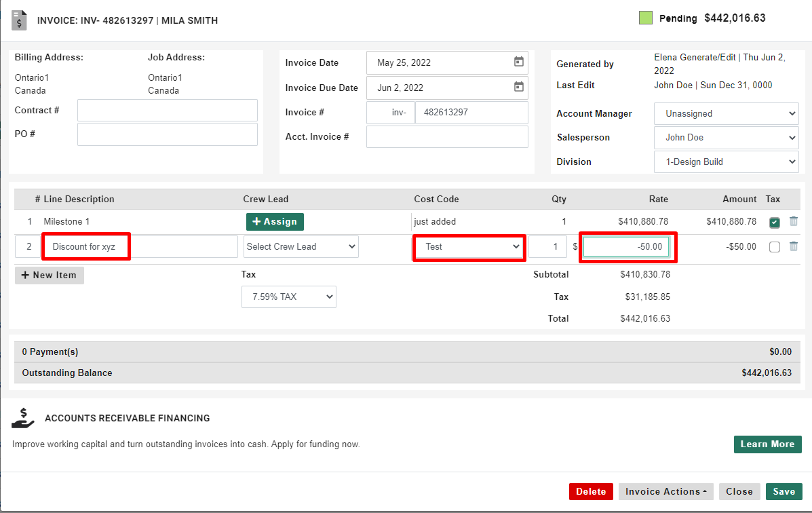This screenshot has width=812, height=513.
Task: Click the invoice document icon in header
Action: click(x=18, y=20)
